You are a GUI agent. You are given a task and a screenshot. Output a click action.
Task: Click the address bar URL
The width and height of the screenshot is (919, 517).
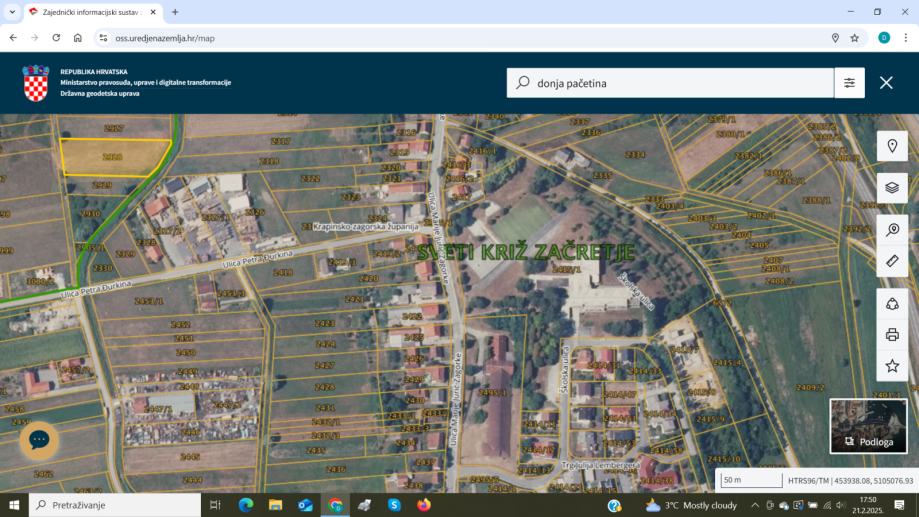tap(165, 38)
